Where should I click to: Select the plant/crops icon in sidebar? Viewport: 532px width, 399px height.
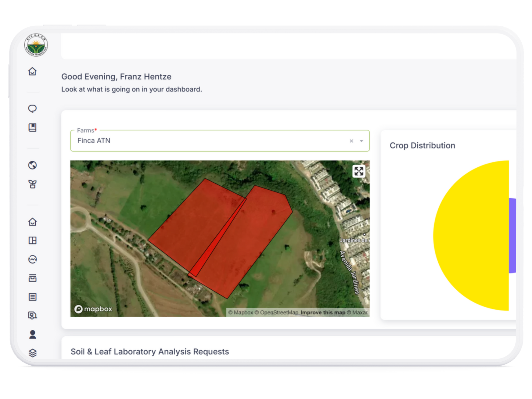coord(32,184)
